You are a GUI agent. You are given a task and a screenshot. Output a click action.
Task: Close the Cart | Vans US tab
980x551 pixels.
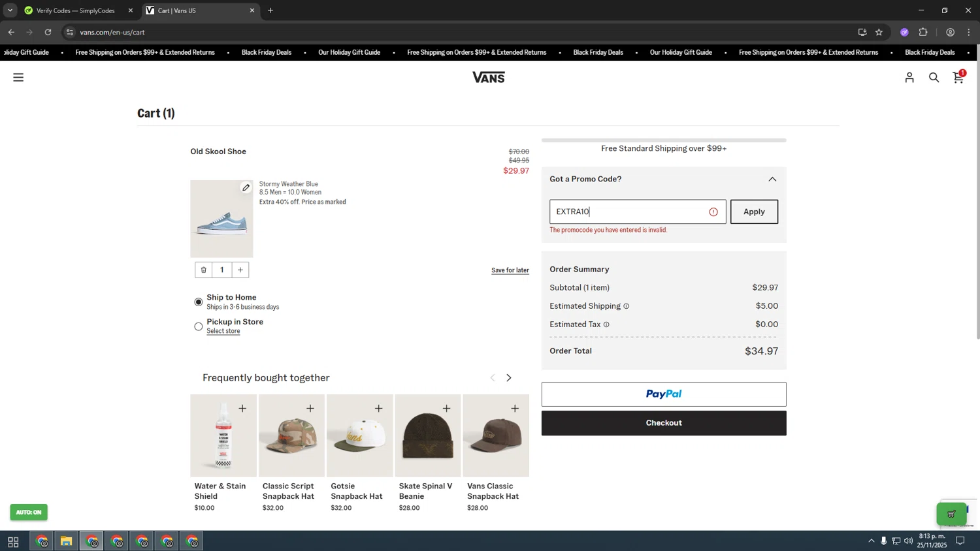[x=252, y=10]
